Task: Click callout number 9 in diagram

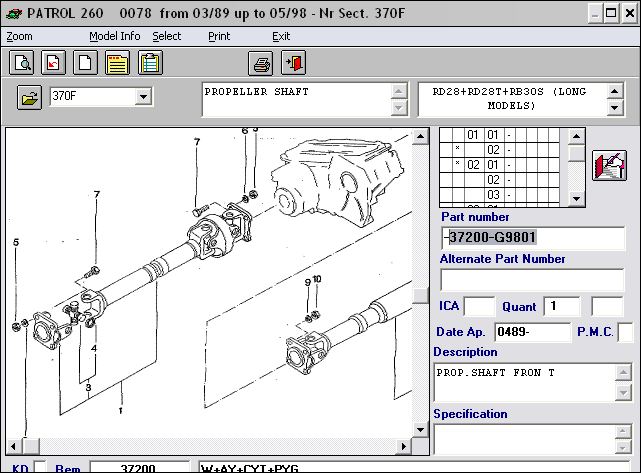Action: click(x=308, y=282)
